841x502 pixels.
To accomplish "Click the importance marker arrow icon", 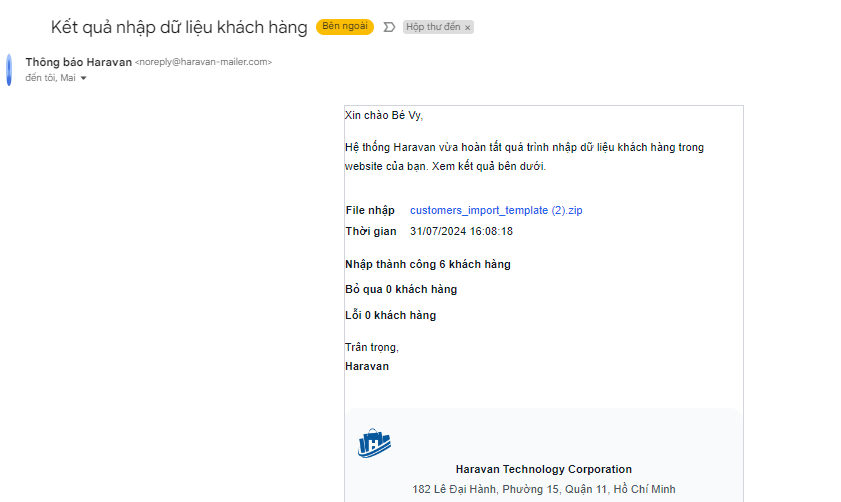I will point(389,27).
